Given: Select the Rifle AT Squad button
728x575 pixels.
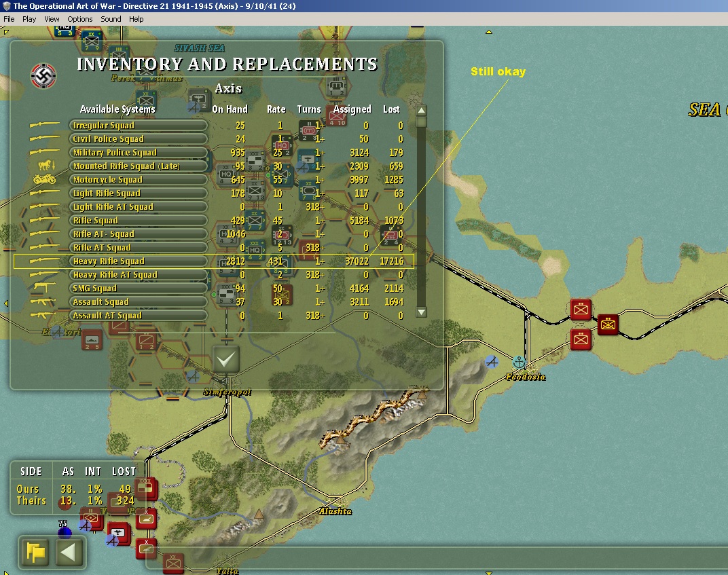Looking at the screenshot, I should (139, 247).
